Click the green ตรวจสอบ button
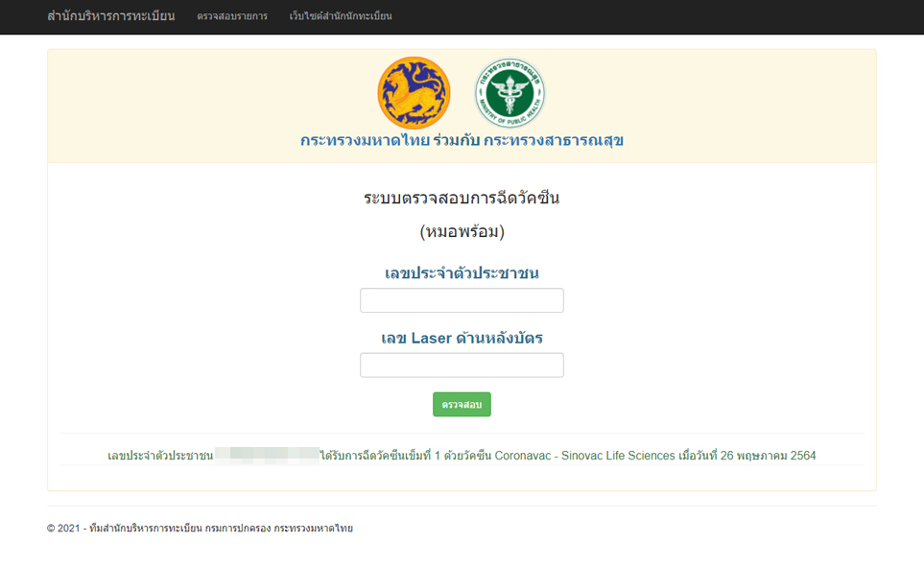The width and height of the screenshot is (924, 566). coord(462,405)
